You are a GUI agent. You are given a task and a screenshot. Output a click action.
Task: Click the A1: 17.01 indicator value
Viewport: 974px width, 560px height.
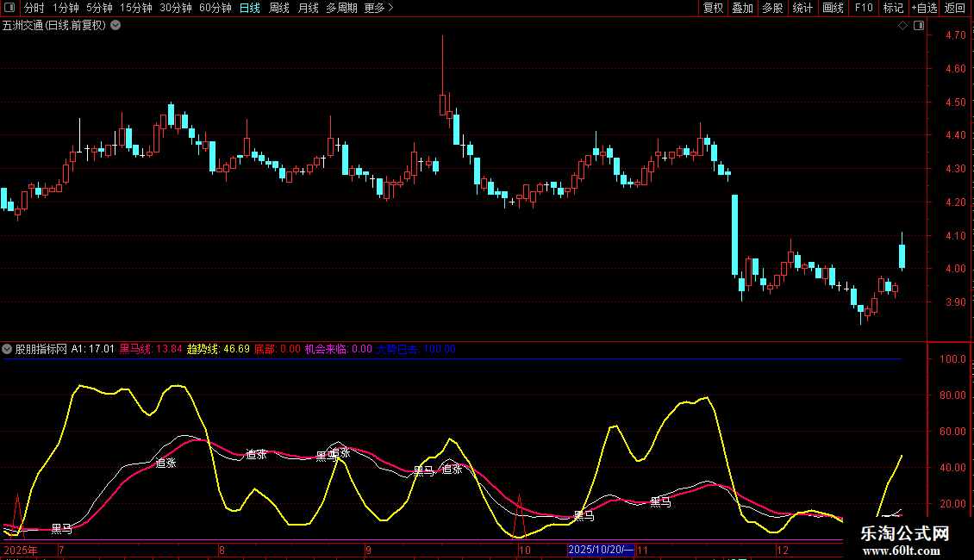pos(92,349)
